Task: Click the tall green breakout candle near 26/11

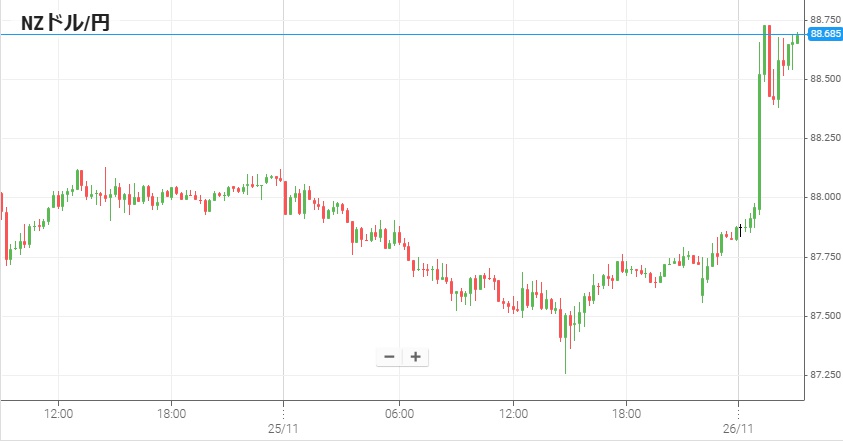Action: tap(760, 140)
